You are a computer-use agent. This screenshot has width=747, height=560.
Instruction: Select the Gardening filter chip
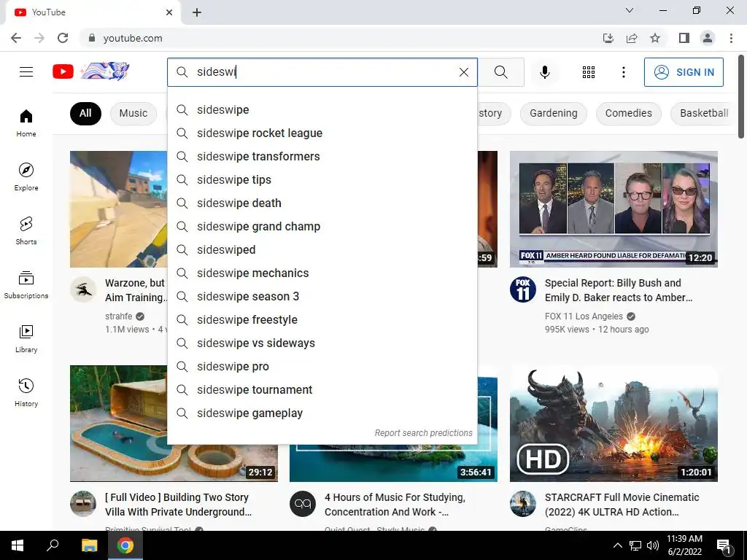coord(553,113)
